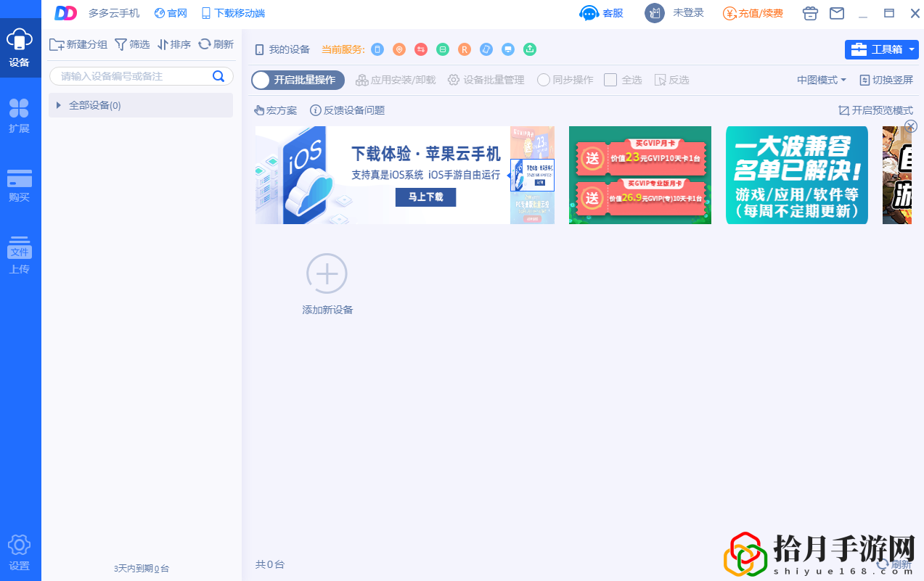Image resolution: width=924 pixels, height=581 pixels.
Task: Click the magnifier search icon
Action: [x=218, y=76]
